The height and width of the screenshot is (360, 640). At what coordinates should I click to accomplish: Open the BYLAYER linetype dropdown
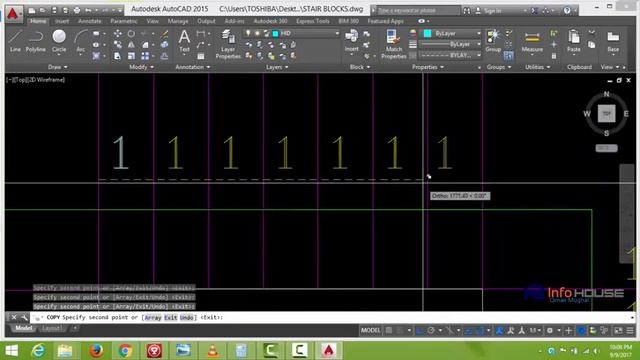[x=451, y=55]
